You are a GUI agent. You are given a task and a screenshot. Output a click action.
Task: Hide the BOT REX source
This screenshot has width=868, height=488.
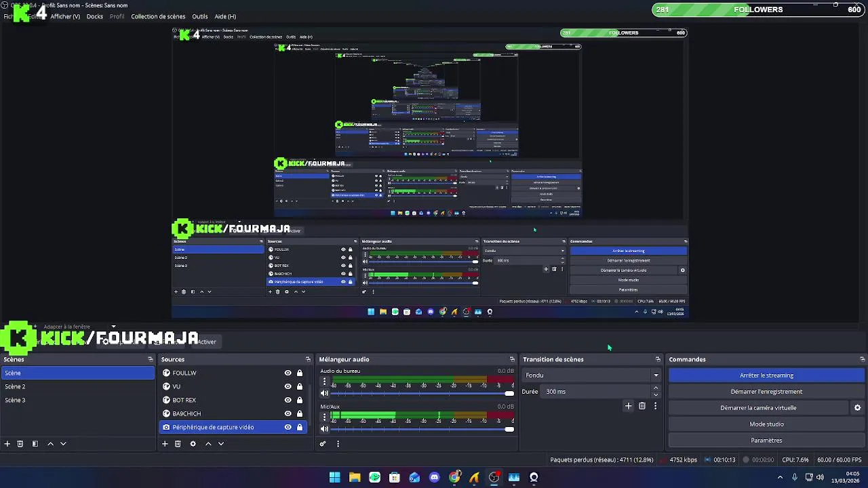[x=288, y=400]
